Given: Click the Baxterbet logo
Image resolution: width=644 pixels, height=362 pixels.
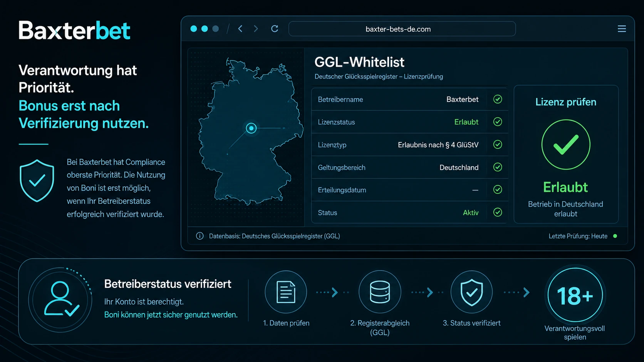Looking at the screenshot, I should coord(74,31).
